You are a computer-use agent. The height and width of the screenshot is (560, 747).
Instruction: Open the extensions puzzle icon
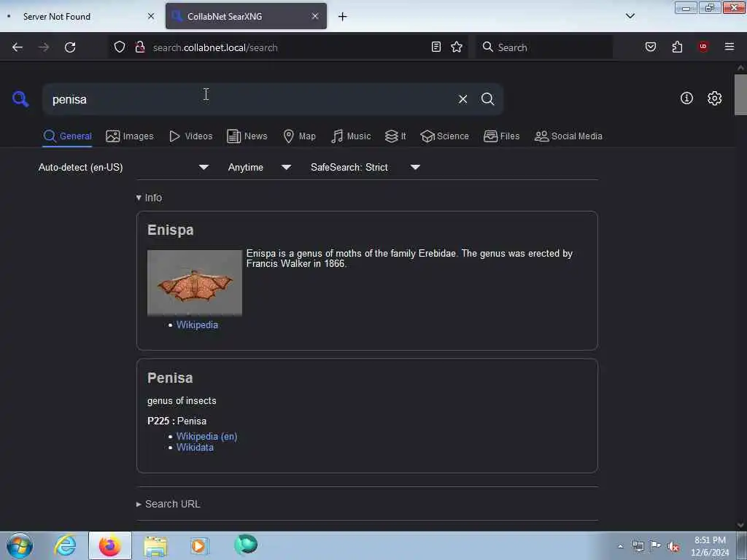[x=677, y=47]
